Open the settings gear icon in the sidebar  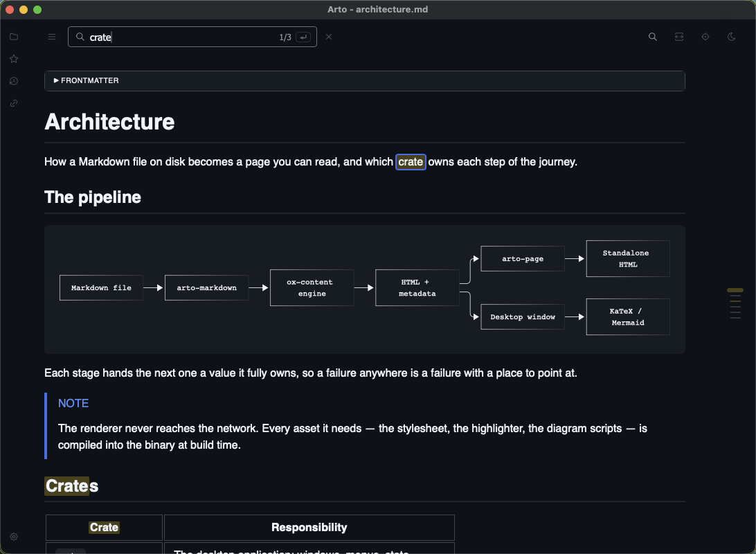click(x=14, y=537)
